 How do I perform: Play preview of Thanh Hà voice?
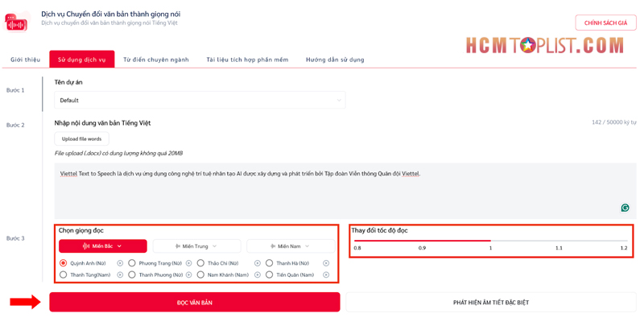[326, 263]
